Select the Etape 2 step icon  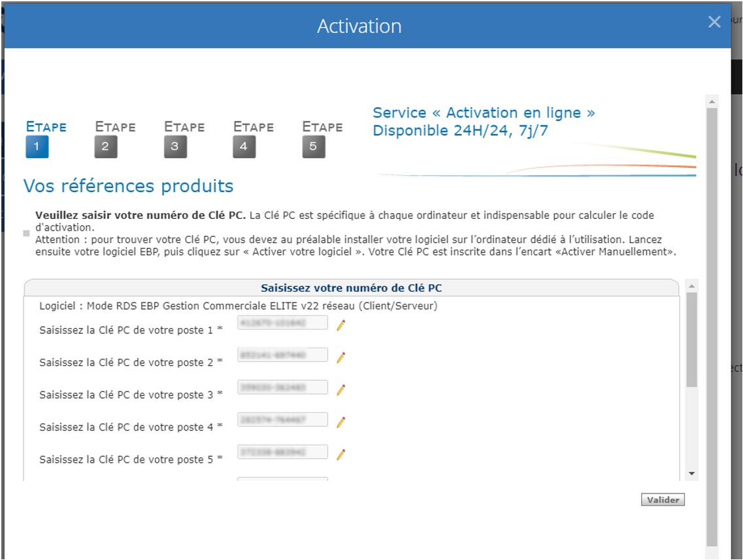point(106,146)
